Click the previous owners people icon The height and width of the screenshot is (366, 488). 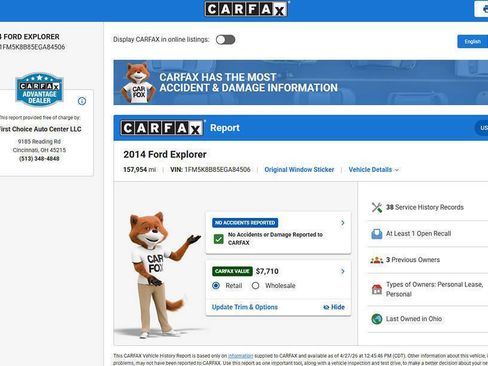[377, 260]
